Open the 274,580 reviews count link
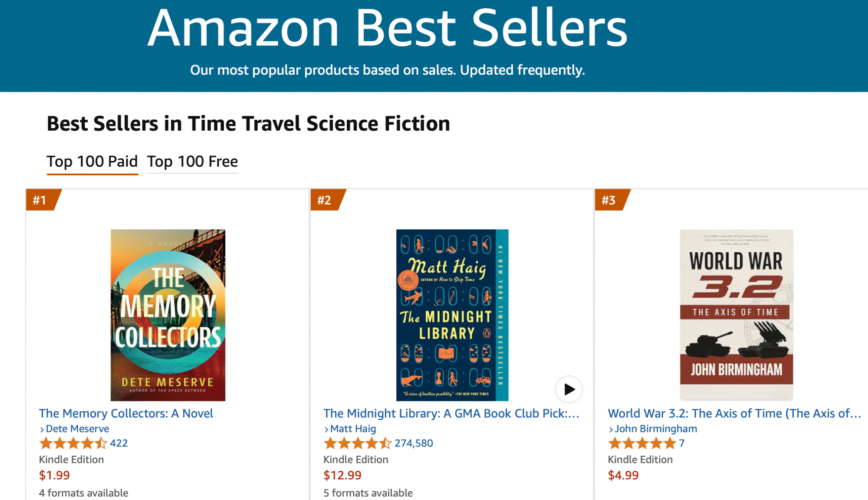The height and width of the screenshot is (500, 868). (x=414, y=443)
